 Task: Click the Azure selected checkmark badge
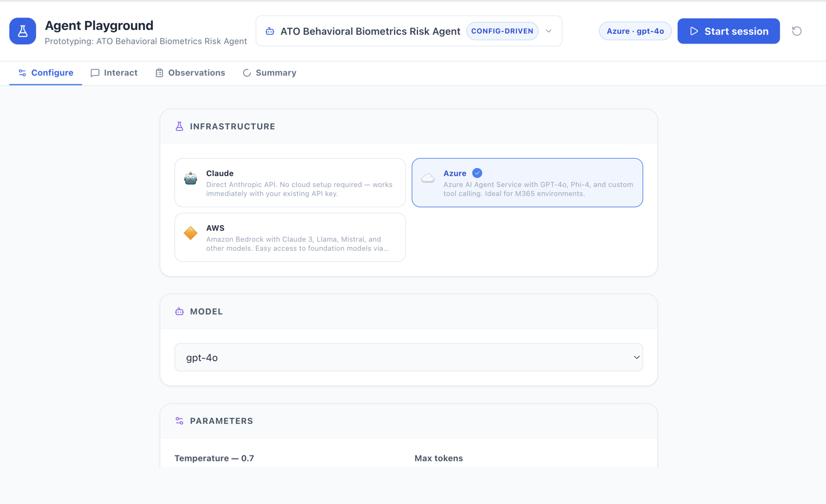[477, 173]
